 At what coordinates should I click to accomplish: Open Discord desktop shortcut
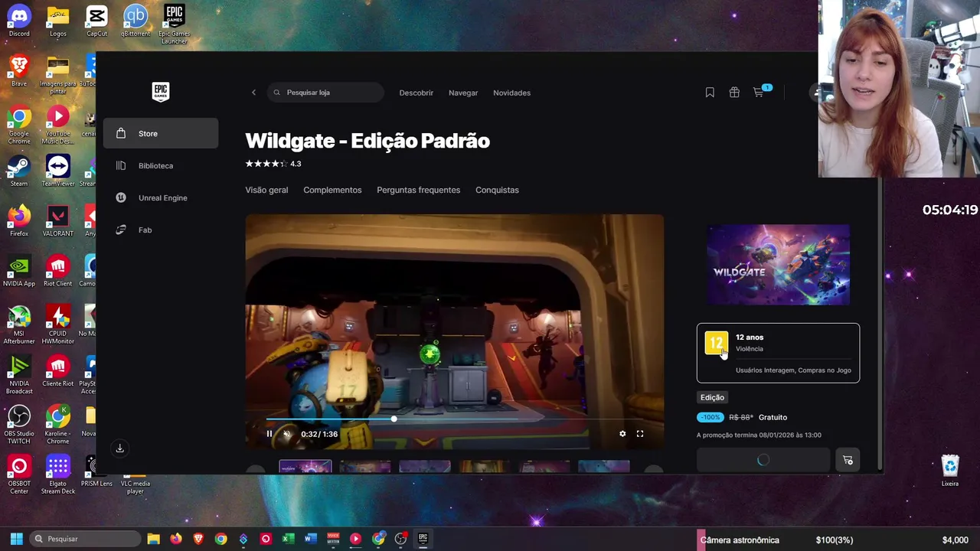[x=19, y=21]
